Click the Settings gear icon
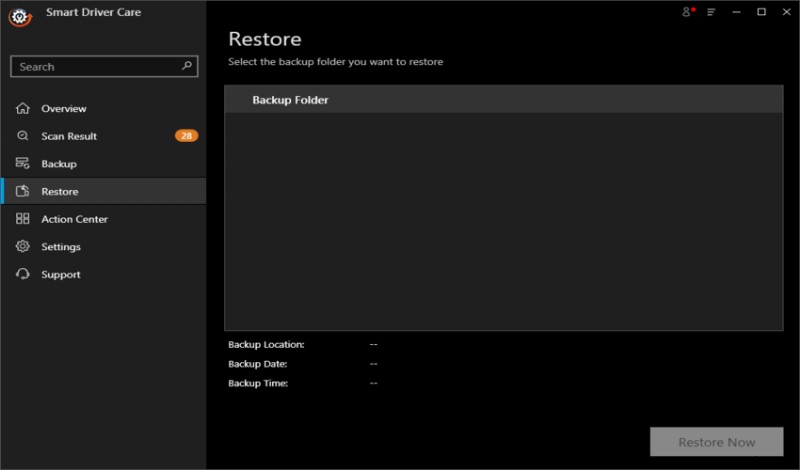800x470 pixels. point(22,246)
